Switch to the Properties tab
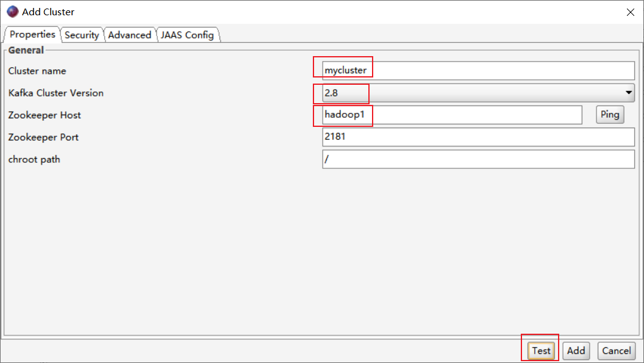The width and height of the screenshot is (644, 363). click(x=32, y=35)
